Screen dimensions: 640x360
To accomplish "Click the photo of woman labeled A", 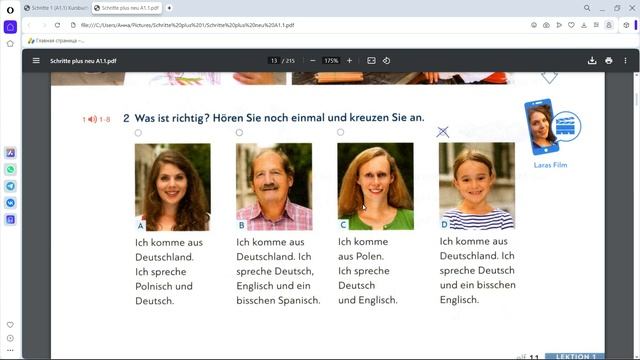I will (x=173, y=187).
